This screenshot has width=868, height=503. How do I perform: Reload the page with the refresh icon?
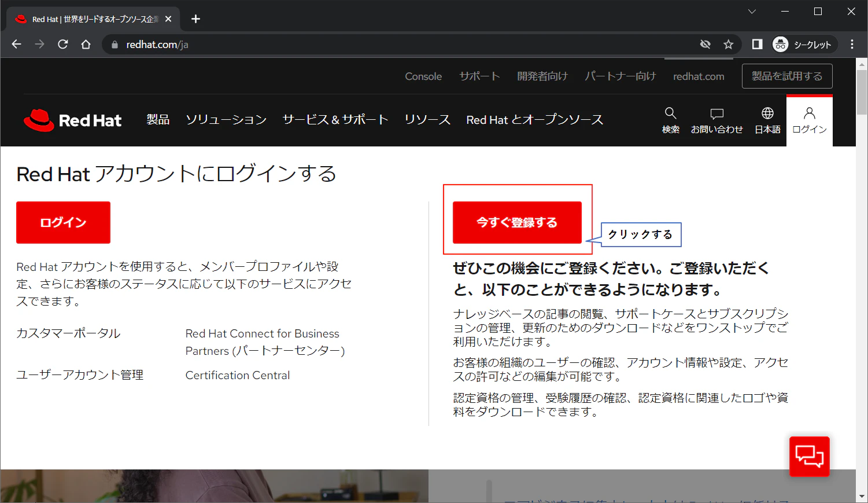(63, 45)
